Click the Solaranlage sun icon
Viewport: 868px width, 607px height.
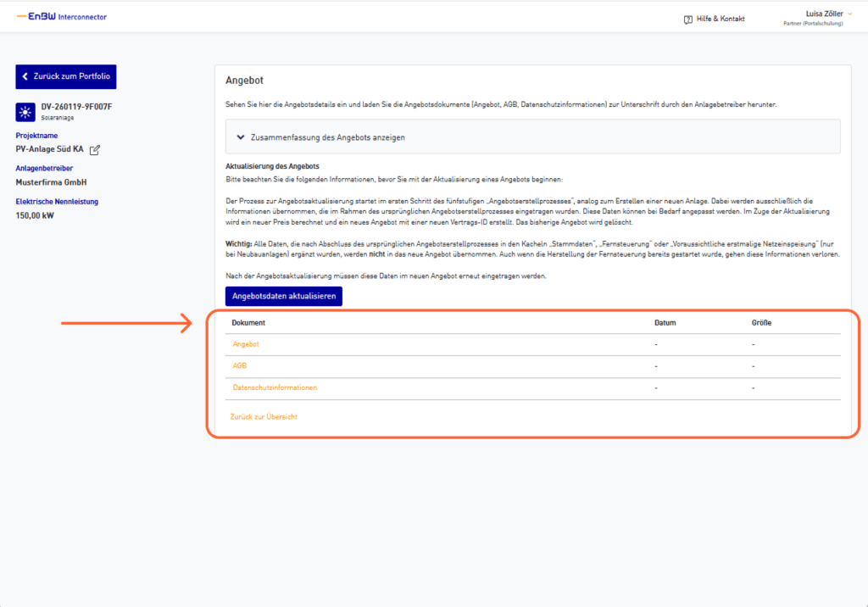(x=25, y=111)
